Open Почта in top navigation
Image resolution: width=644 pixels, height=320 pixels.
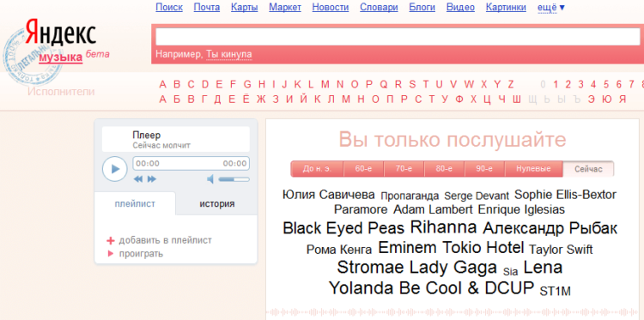[207, 8]
